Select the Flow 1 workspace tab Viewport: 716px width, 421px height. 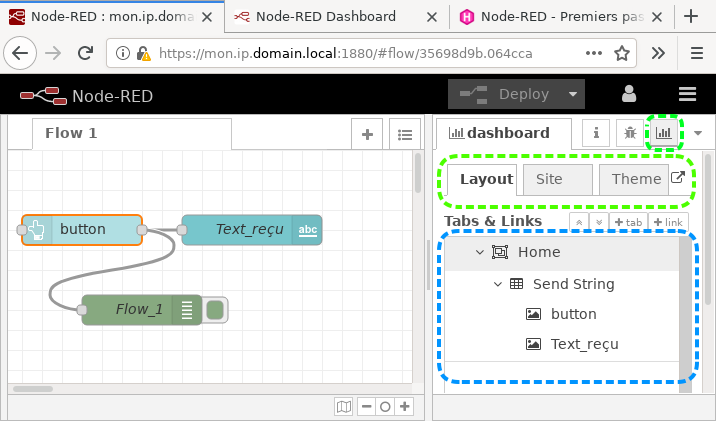pos(132,133)
